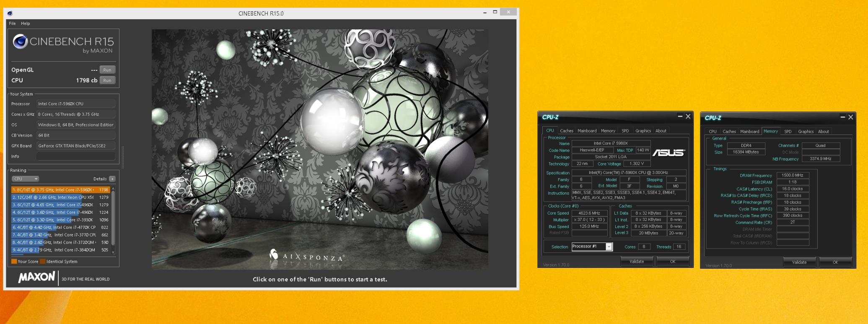Click Validate in the right CPU-Z window

click(799, 262)
